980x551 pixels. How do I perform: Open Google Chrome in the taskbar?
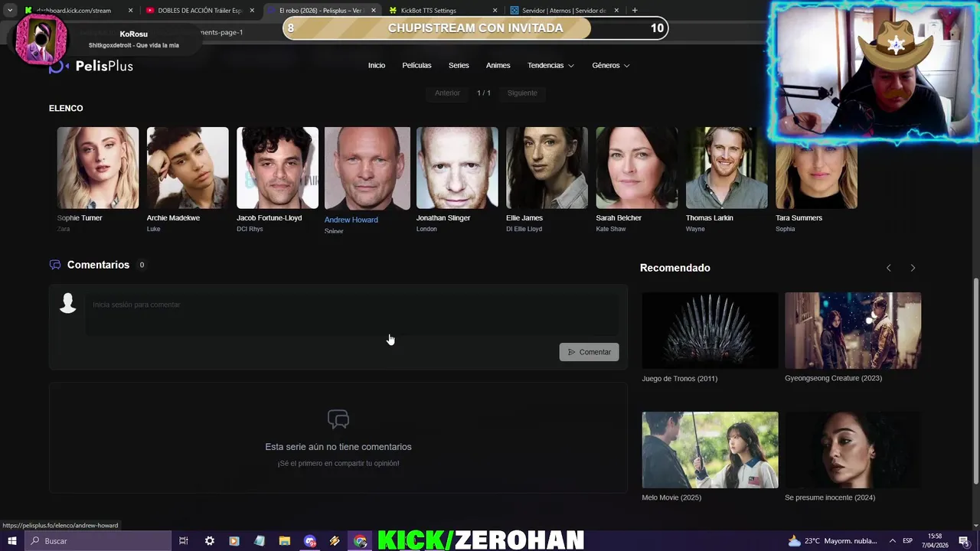coord(360,541)
